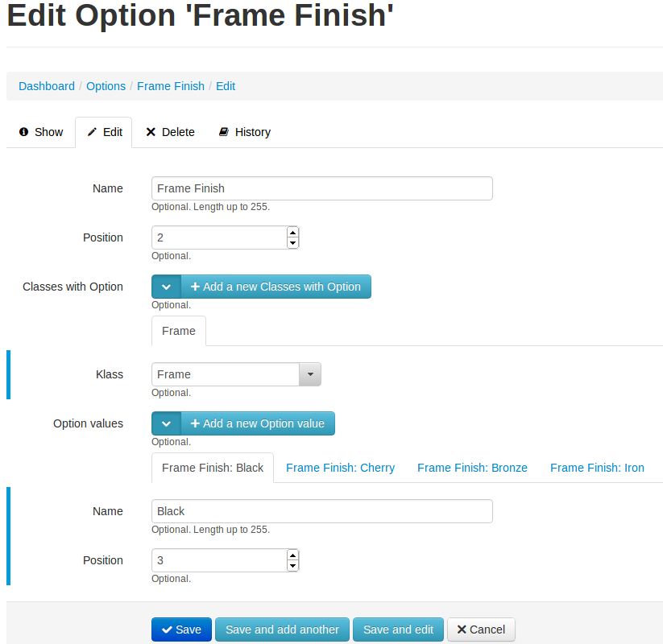663x644 pixels.
Task: Save the option with the Save button
Action: [181, 630]
